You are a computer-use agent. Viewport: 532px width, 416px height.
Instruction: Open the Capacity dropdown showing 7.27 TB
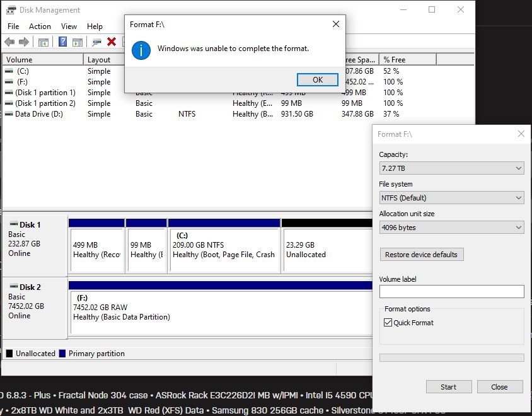coord(451,168)
